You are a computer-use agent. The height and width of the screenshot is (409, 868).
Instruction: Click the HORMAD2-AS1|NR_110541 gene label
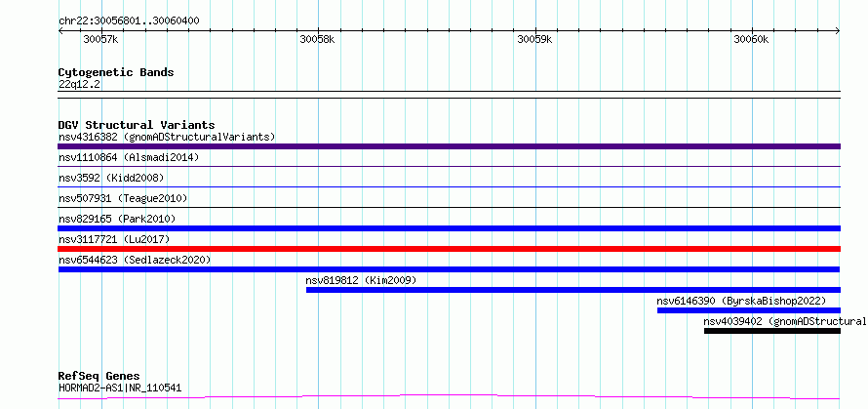pos(120,388)
